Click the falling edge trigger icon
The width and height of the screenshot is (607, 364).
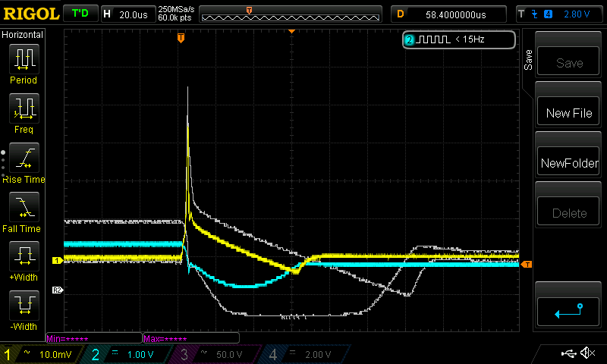(x=534, y=14)
